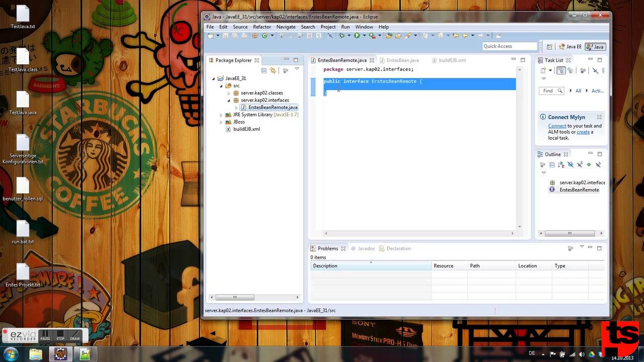The width and height of the screenshot is (644, 362).
Task: Click the Debug bug icon in toolbar
Action: coord(342,35)
